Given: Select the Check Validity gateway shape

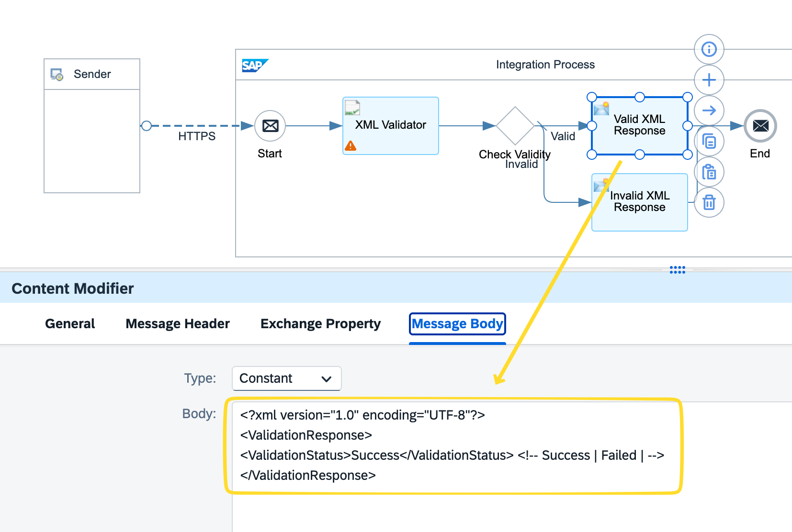Looking at the screenshot, I should pyautogui.click(x=515, y=125).
